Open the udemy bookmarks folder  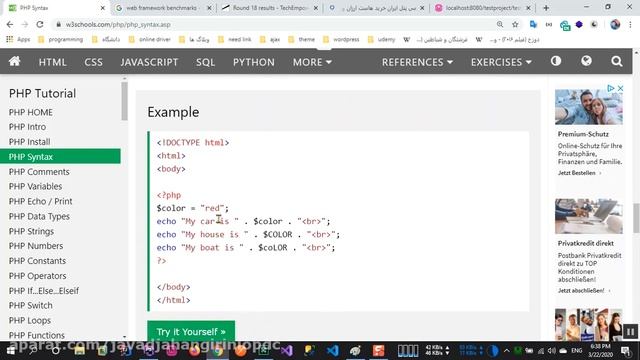[x=382, y=40]
